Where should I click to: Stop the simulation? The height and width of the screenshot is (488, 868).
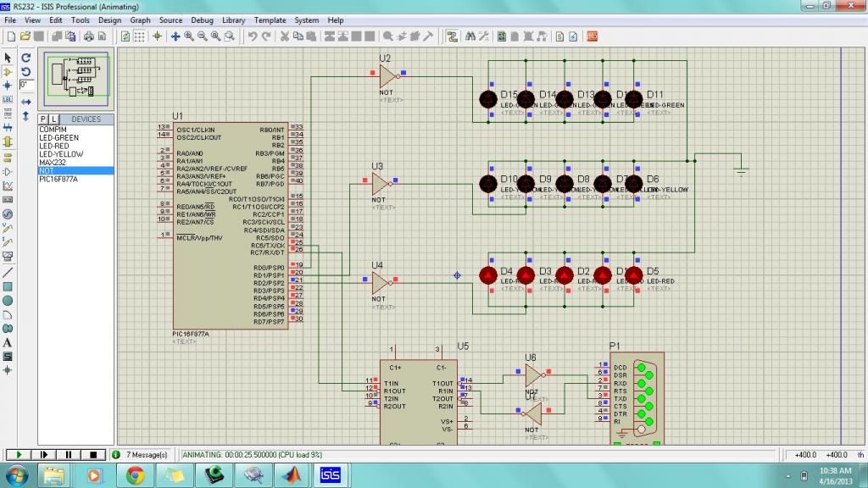tap(94, 455)
